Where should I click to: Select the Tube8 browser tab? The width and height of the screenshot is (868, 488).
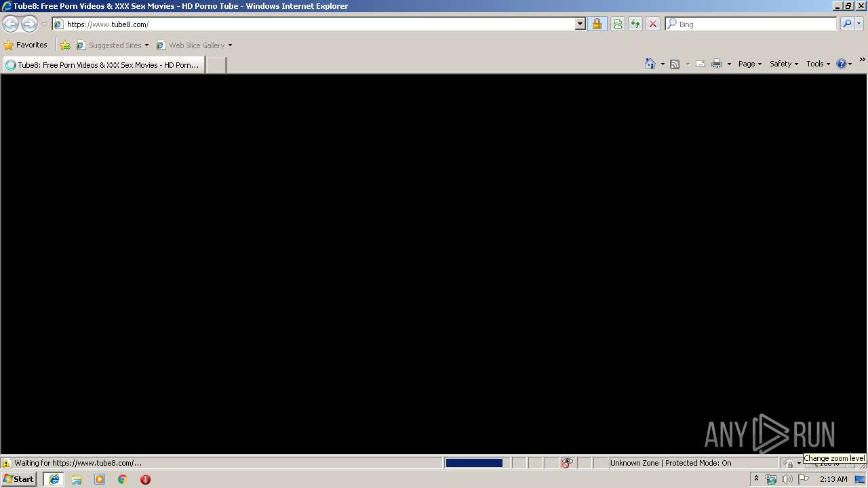[104, 65]
